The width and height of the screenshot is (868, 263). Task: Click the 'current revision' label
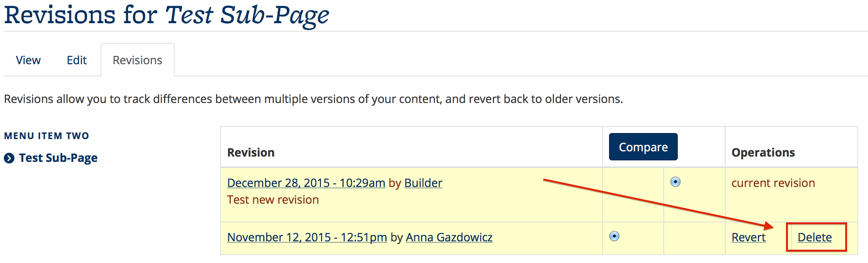coord(773,183)
